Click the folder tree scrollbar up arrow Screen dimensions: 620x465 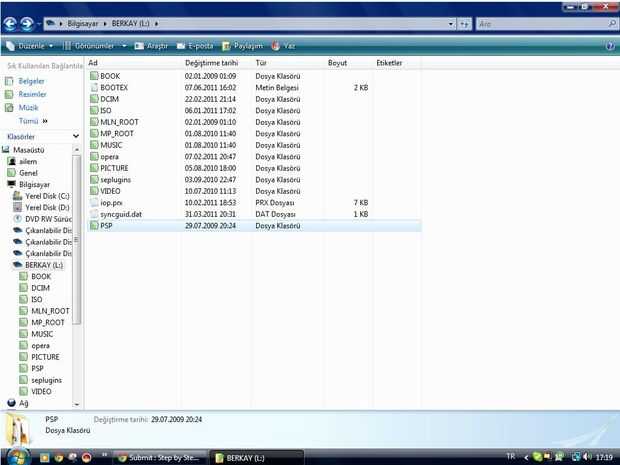[77, 149]
